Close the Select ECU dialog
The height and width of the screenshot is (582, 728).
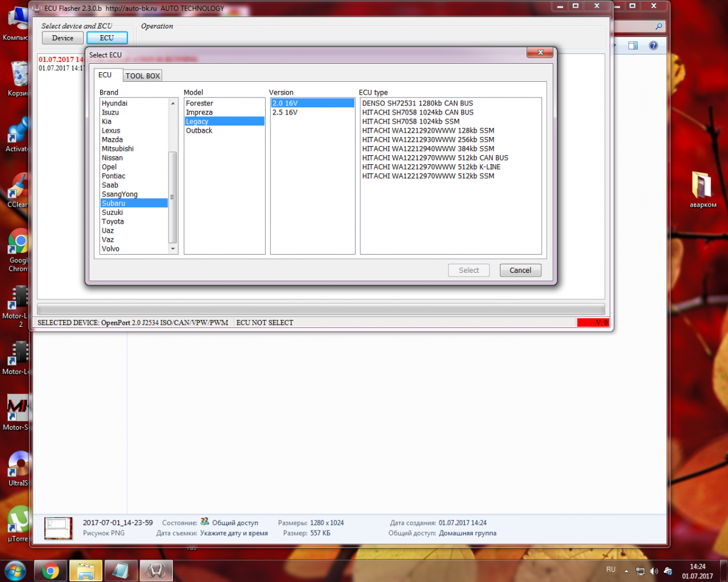pyautogui.click(x=539, y=53)
